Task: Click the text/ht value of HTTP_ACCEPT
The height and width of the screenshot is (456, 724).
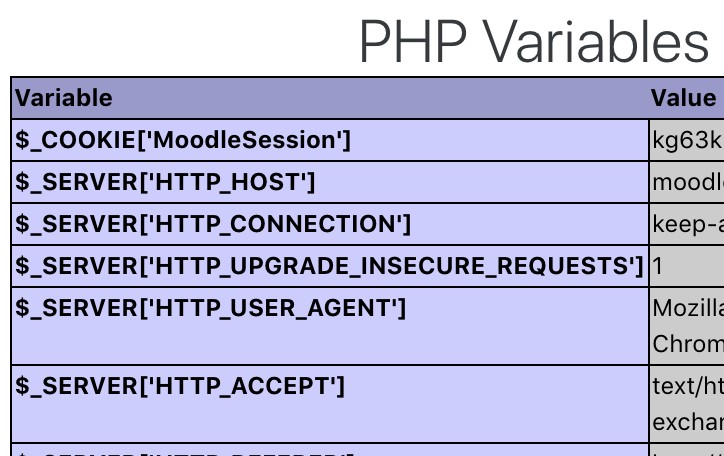Action: click(x=687, y=386)
